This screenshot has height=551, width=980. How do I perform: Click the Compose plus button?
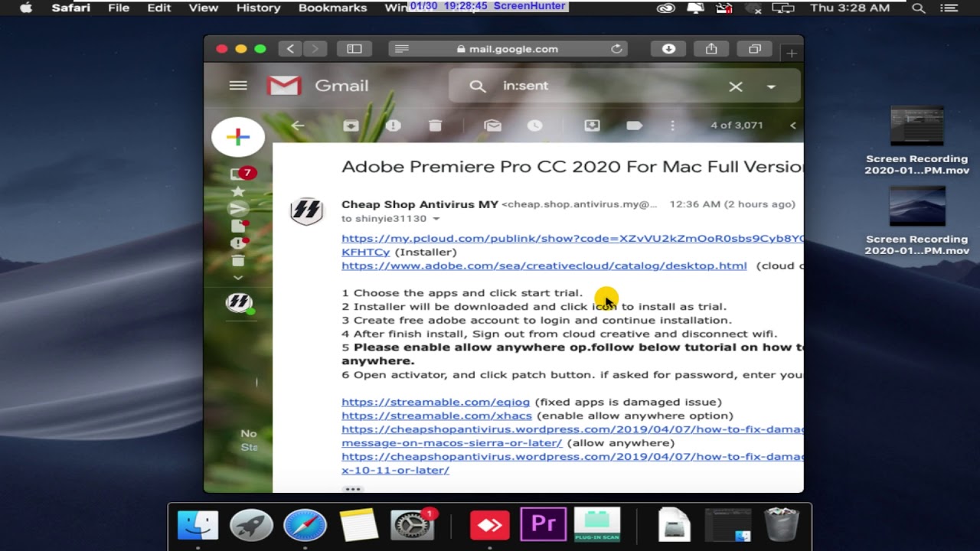click(x=238, y=137)
